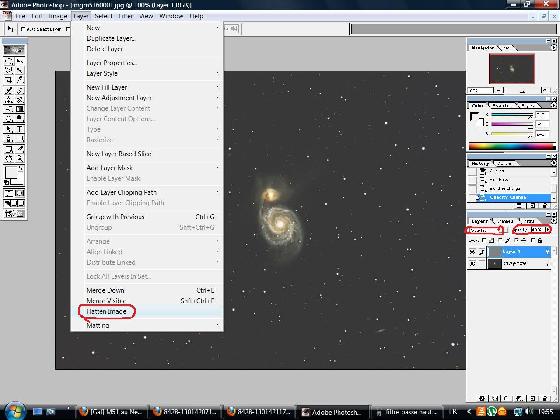Click the Navigator thumbnail preview

[511, 69]
